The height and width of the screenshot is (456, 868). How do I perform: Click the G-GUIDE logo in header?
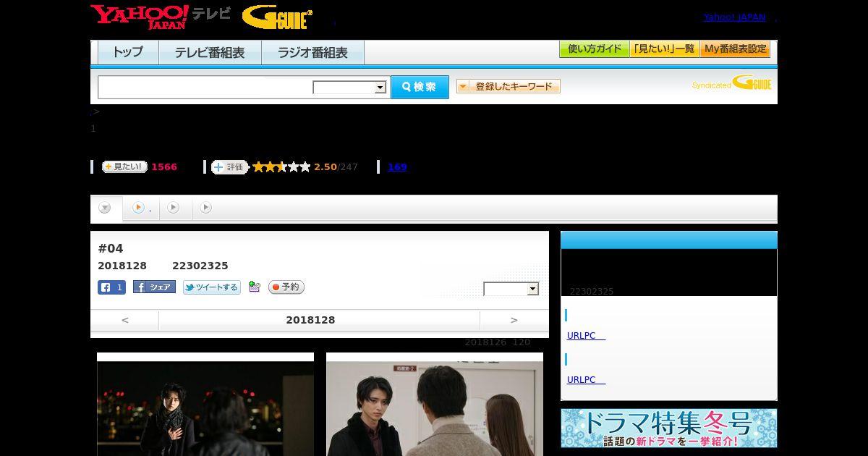tap(277, 17)
